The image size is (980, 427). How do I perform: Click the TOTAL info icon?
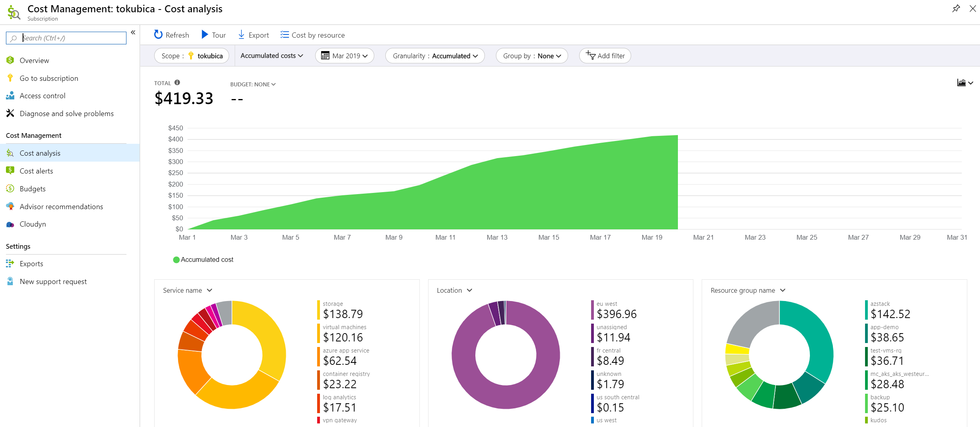[x=177, y=82]
